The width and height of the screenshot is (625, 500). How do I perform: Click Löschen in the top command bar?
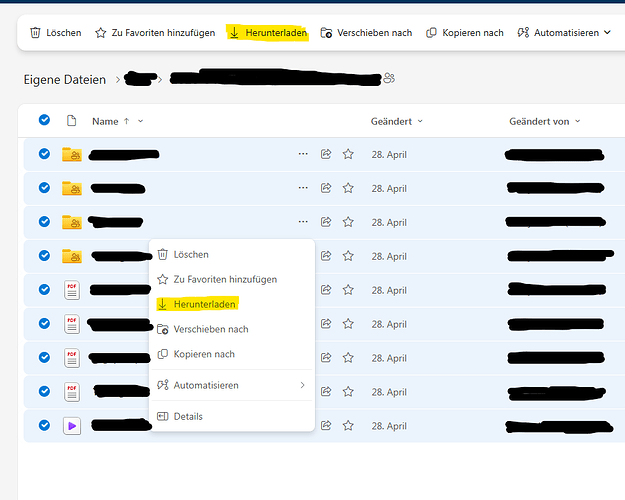coord(56,33)
